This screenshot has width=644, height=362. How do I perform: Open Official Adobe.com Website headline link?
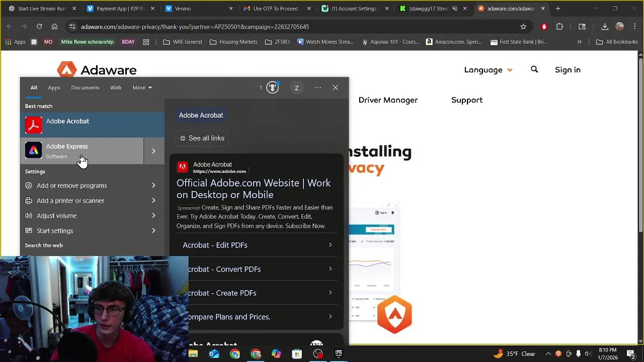[254, 189]
